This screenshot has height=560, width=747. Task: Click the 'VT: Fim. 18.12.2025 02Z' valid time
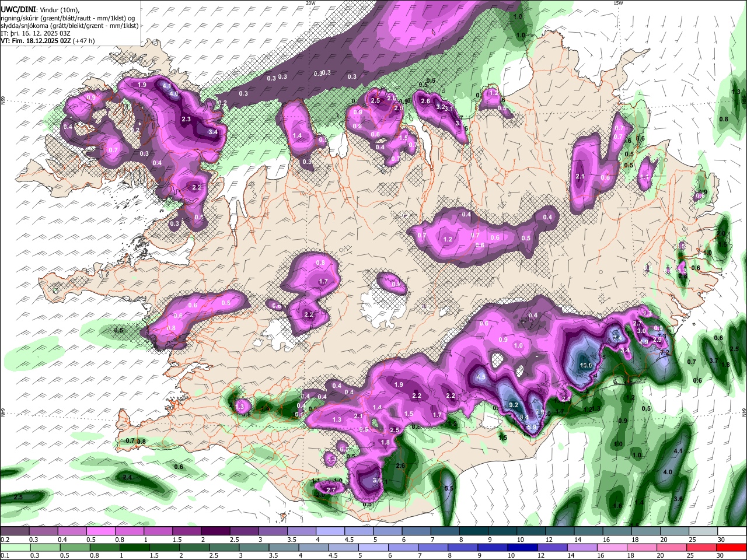36,41
